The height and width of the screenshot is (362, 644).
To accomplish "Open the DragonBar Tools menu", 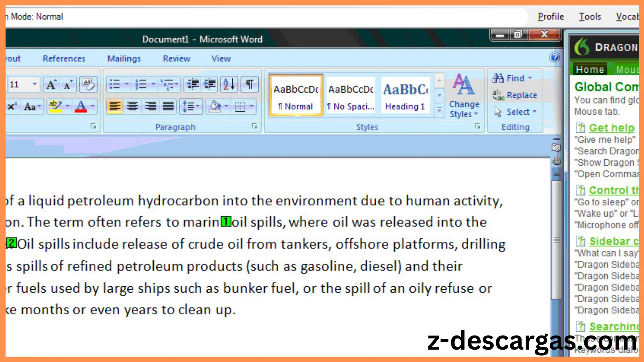I will point(590,16).
